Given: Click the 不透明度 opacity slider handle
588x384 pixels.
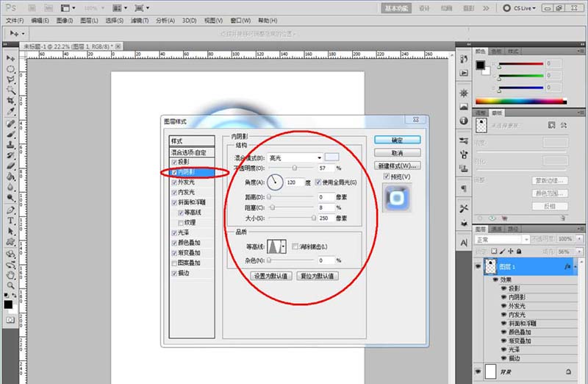Looking at the screenshot, I should coord(295,168).
